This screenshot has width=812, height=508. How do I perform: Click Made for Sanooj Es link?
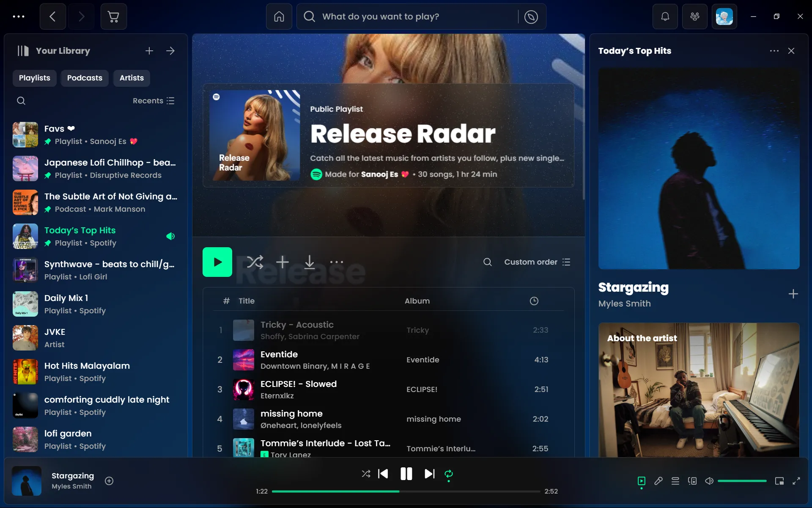(x=379, y=174)
